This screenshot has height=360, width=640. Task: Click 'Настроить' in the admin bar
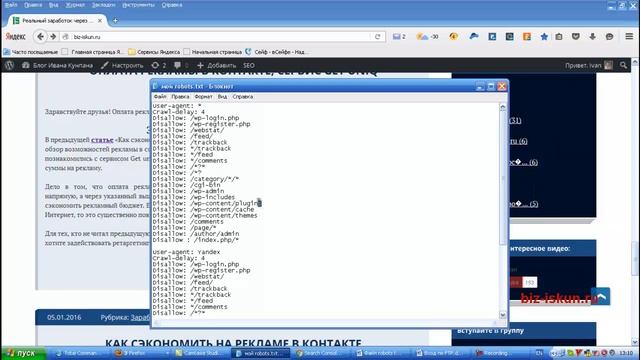coord(122,65)
